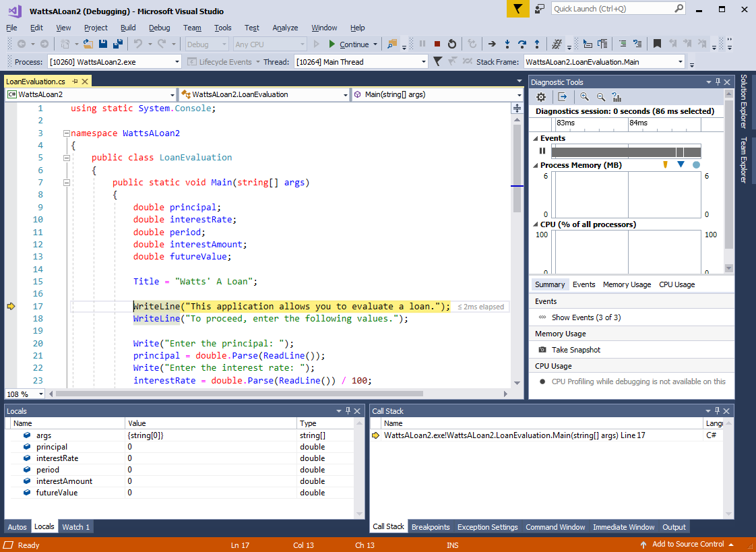Viewport: 756px width, 552px height.
Task: Toggle breakpoint events yellow marker filter
Action: (x=665, y=164)
